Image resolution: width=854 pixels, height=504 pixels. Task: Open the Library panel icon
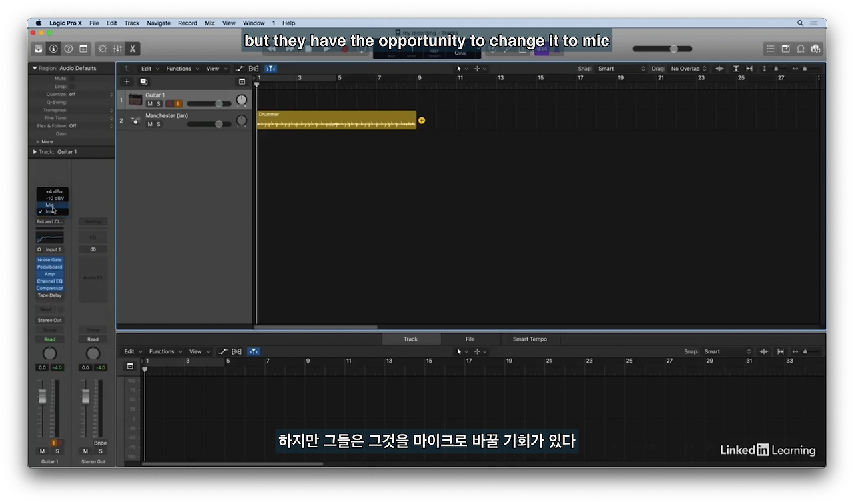pos(39,49)
